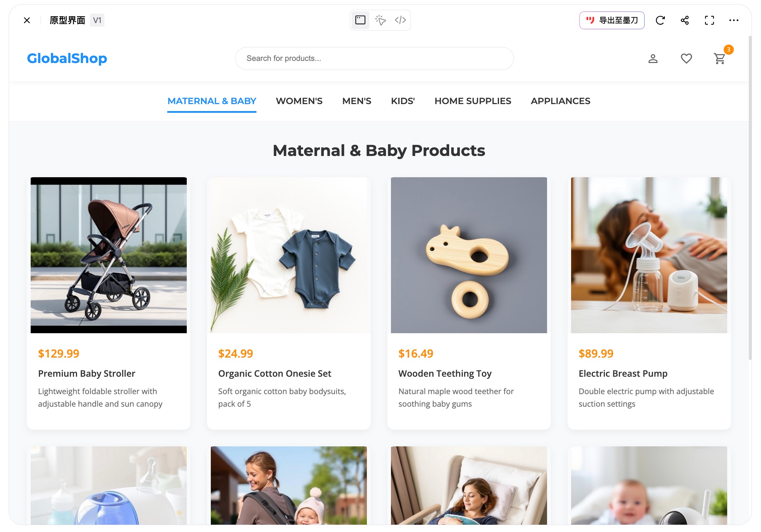Open the wishlist heart icon
The image size is (761, 532).
point(686,58)
